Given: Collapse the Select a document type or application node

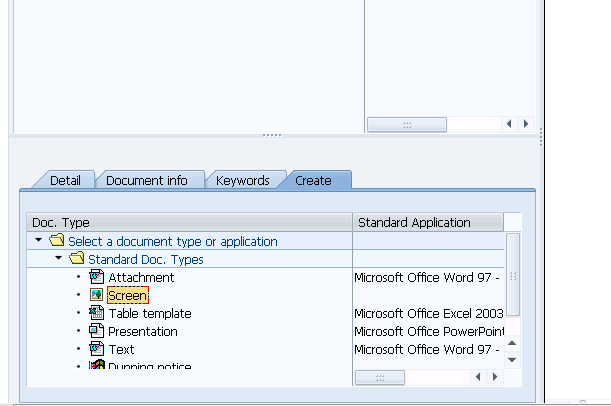Looking at the screenshot, I should [39, 241].
